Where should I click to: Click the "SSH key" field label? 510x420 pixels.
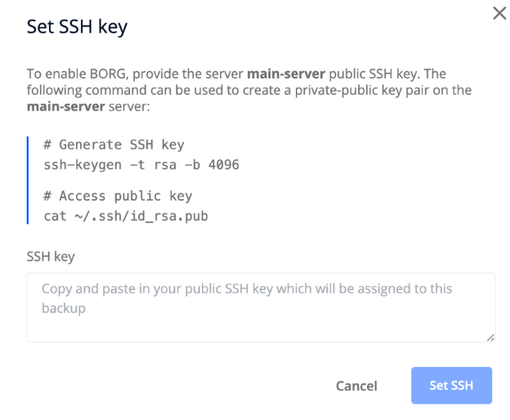click(x=51, y=257)
